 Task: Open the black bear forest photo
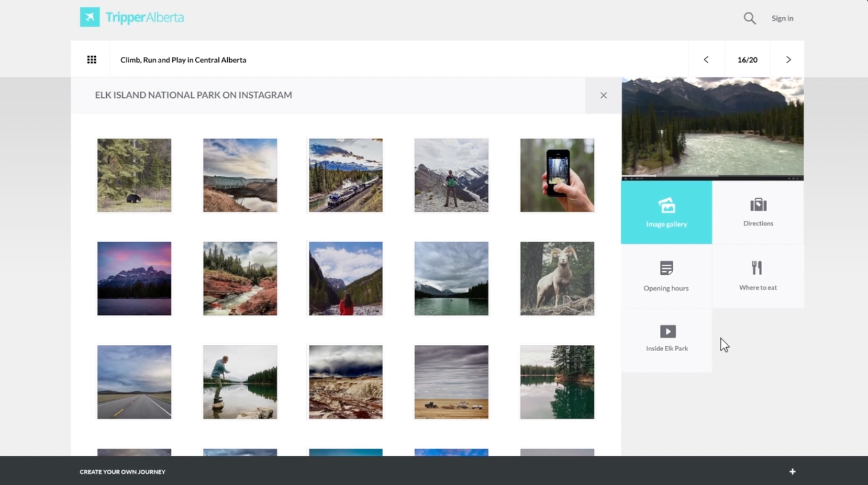point(134,175)
